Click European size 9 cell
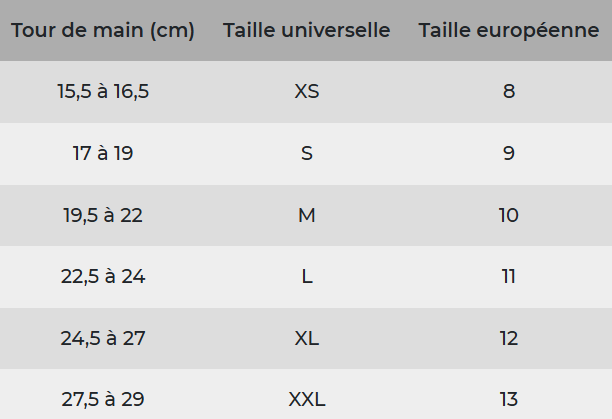 509,154
